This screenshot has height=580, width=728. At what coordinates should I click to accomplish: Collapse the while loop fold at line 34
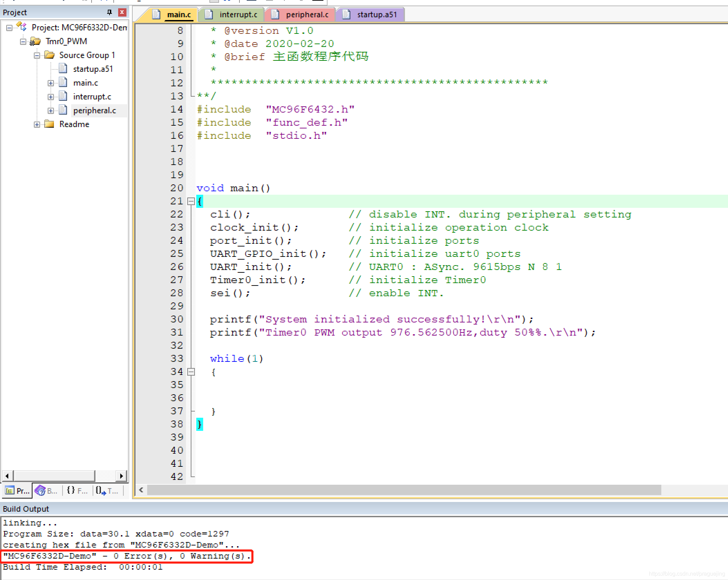191,372
